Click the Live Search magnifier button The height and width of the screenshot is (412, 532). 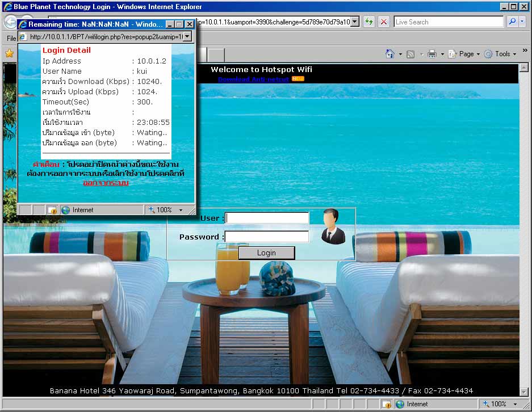click(512, 22)
